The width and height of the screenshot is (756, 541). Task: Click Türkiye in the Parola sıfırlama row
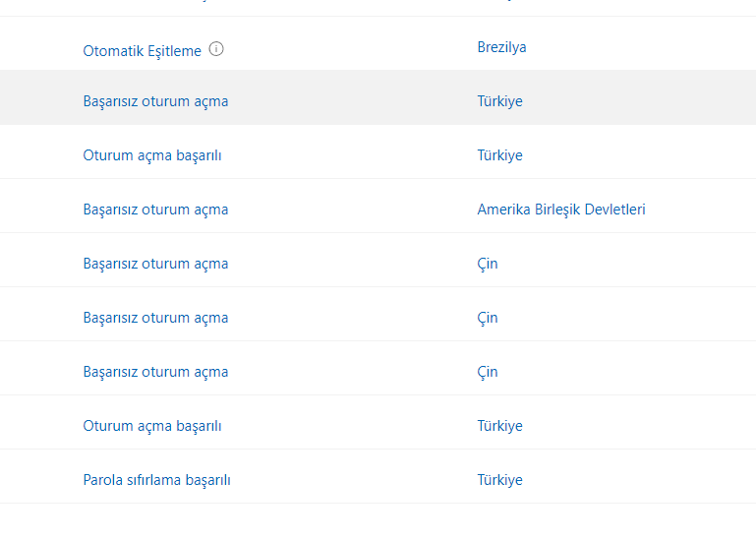click(499, 480)
